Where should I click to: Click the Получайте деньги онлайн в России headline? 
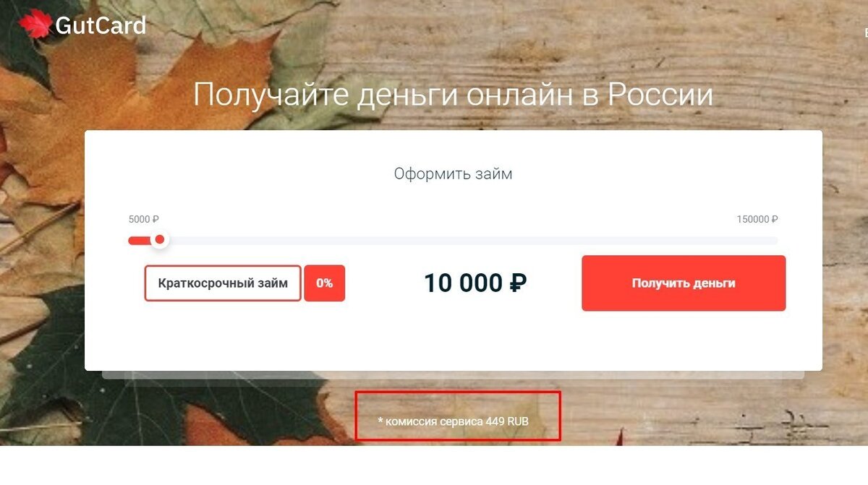453,95
